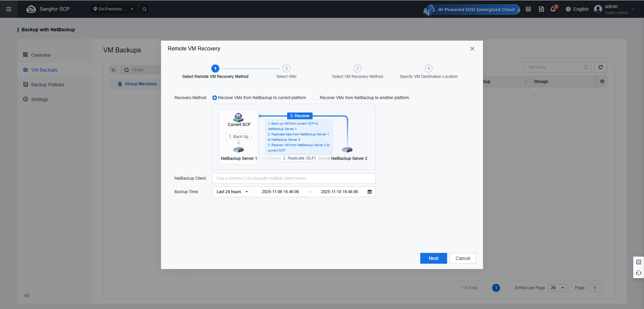
Task: Collapse the sidebar with the arrow icon
Action: [x=26, y=296]
